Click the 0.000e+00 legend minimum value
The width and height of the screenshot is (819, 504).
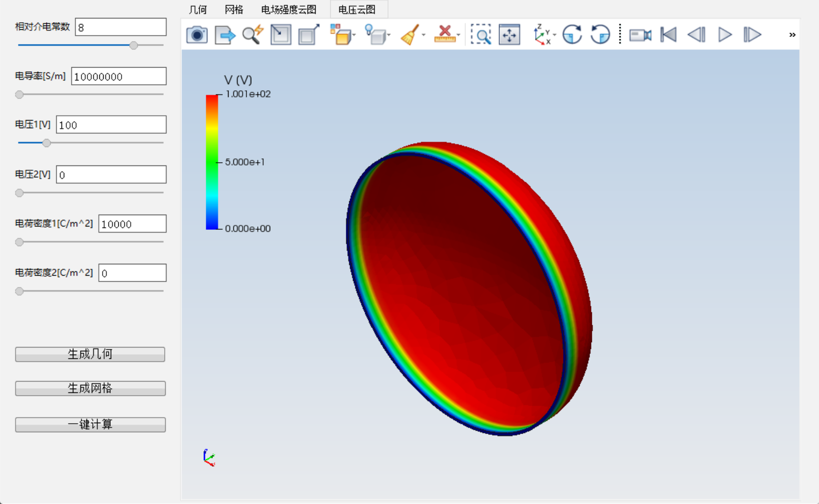[x=248, y=229]
